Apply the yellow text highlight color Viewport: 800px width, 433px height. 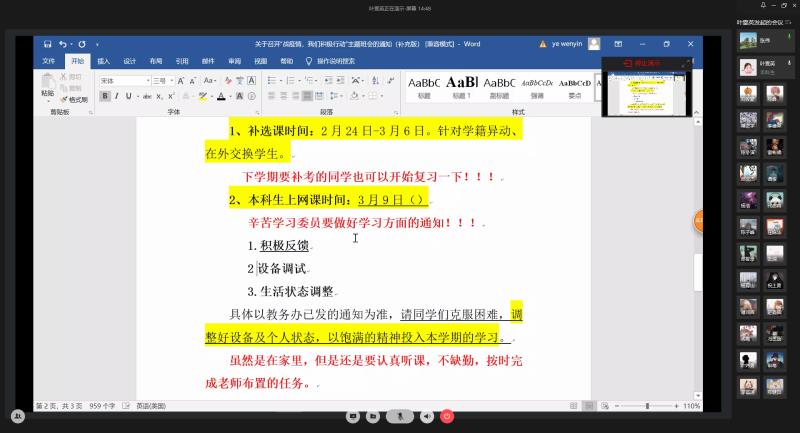point(203,96)
